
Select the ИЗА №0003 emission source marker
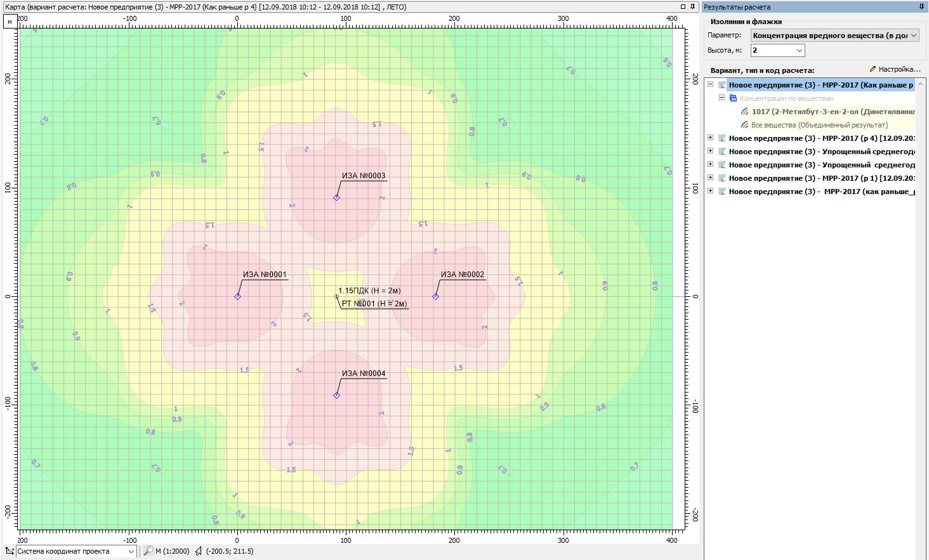tap(336, 197)
